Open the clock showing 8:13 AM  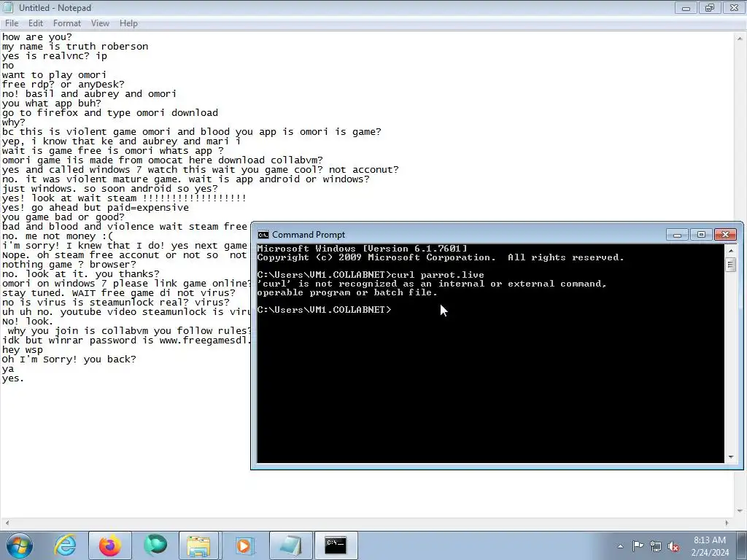[x=710, y=540]
